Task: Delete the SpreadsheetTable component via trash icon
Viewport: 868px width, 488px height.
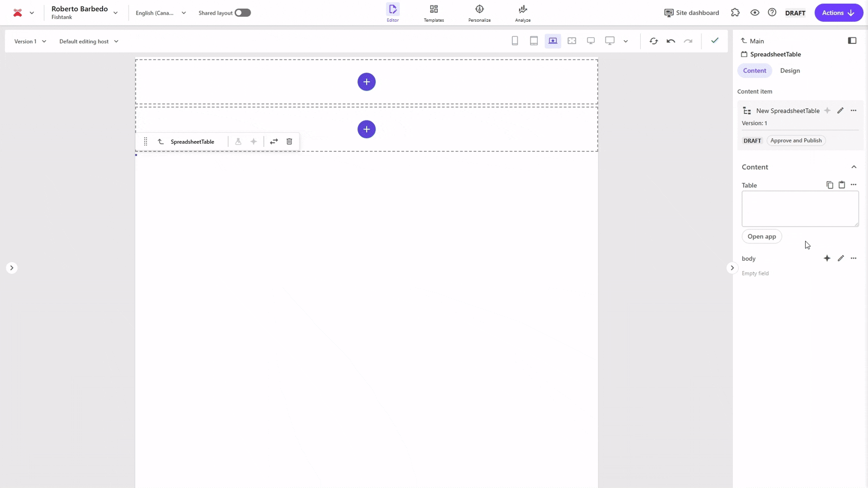Action: (289, 142)
